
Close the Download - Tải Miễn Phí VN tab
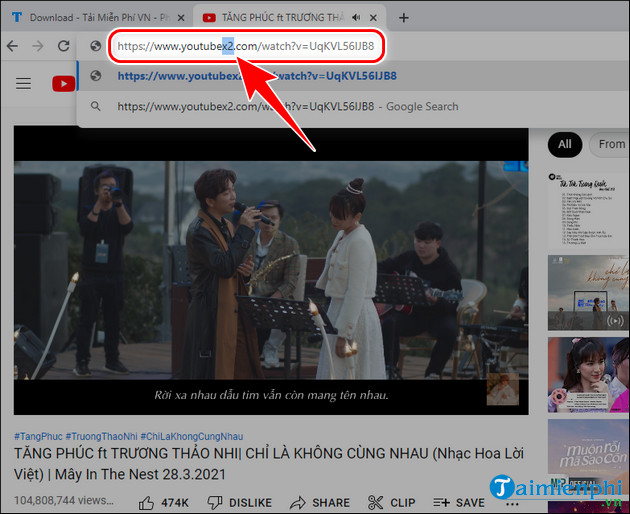tap(181, 18)
